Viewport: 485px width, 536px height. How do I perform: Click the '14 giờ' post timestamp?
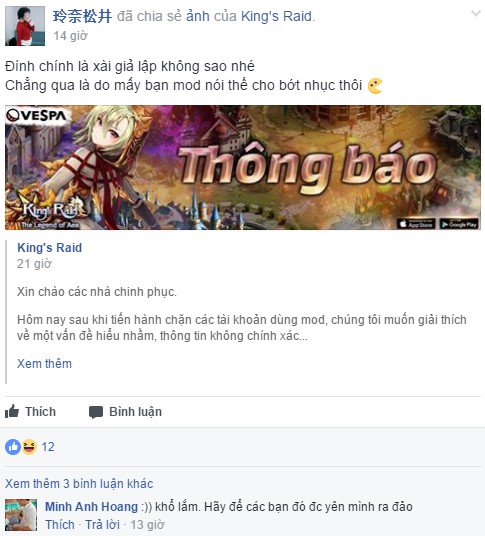coord(70,36)
